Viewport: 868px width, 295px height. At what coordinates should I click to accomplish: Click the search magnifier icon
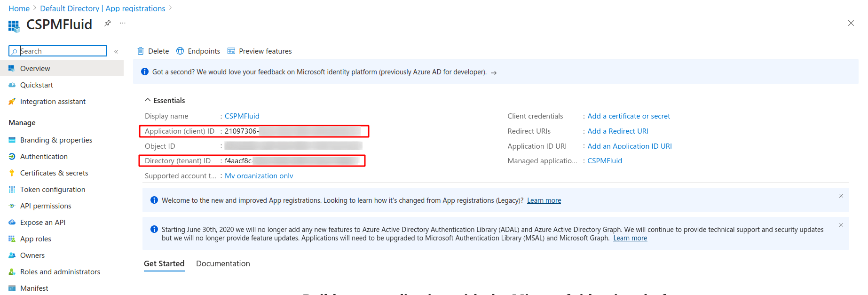[15, 51]
